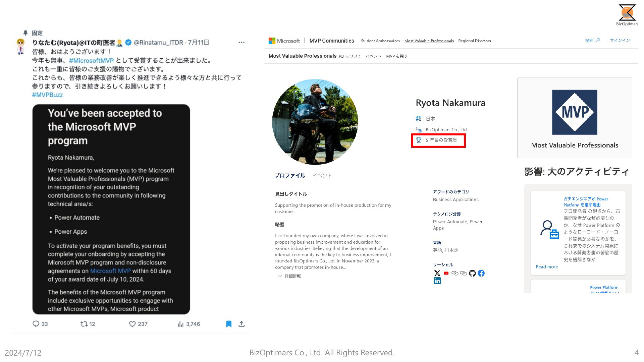Open tweet analytics showing 3,746 views
This screenshot has height=362, width=644.
[x=180, y=324]
